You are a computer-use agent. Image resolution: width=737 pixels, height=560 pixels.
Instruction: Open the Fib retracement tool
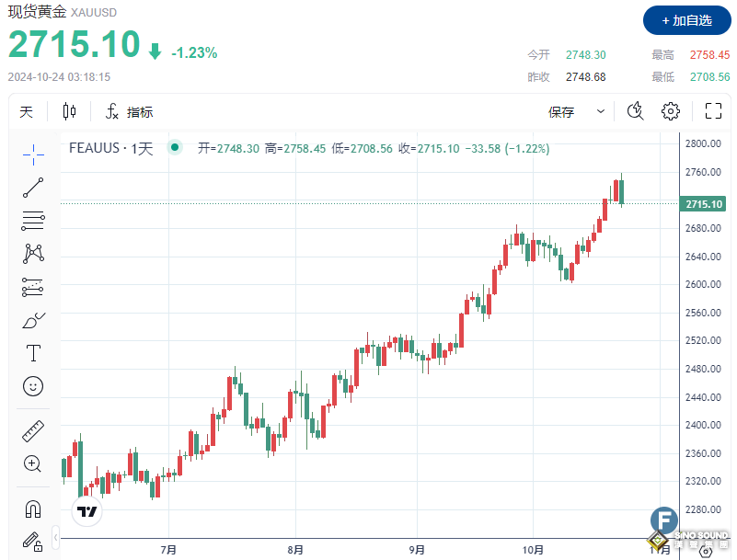tap(33, 221)
